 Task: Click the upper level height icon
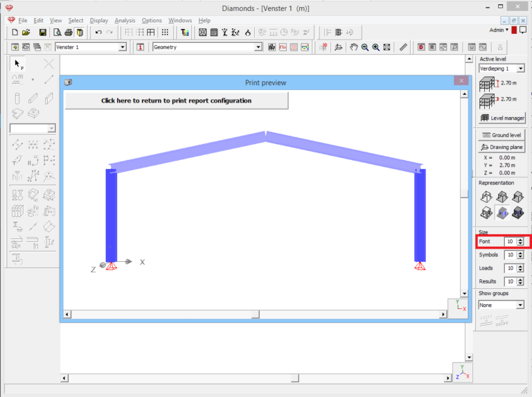[488, 84]
